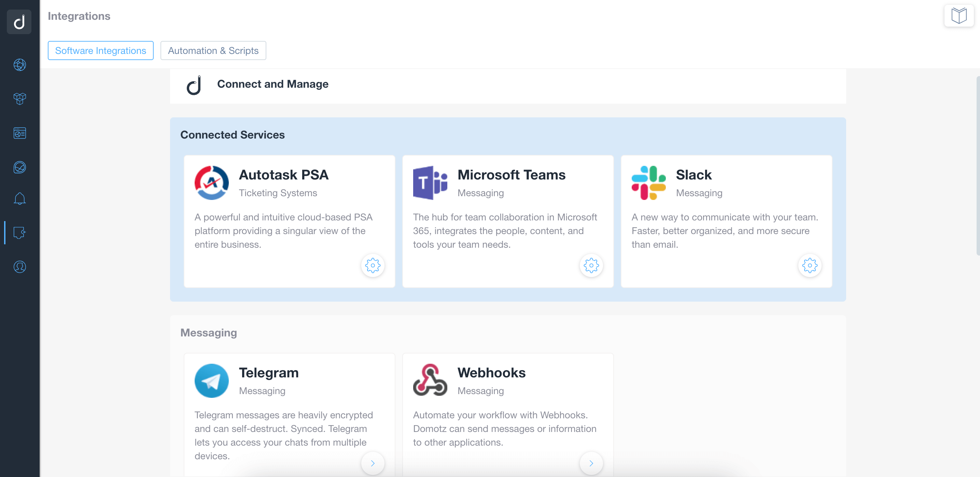
Task: Click the Connect and Manage heading
Action: 272,84
